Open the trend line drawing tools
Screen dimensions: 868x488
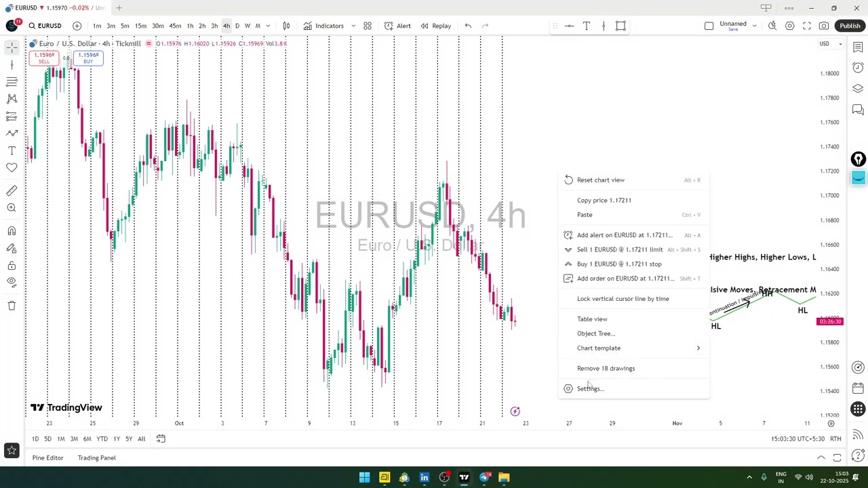(12, 65)
